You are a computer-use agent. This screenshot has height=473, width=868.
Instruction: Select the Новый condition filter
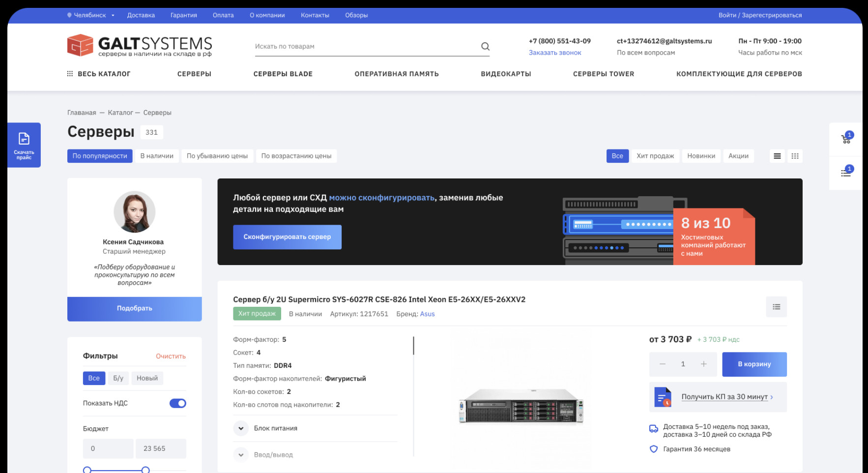[147, 378]
